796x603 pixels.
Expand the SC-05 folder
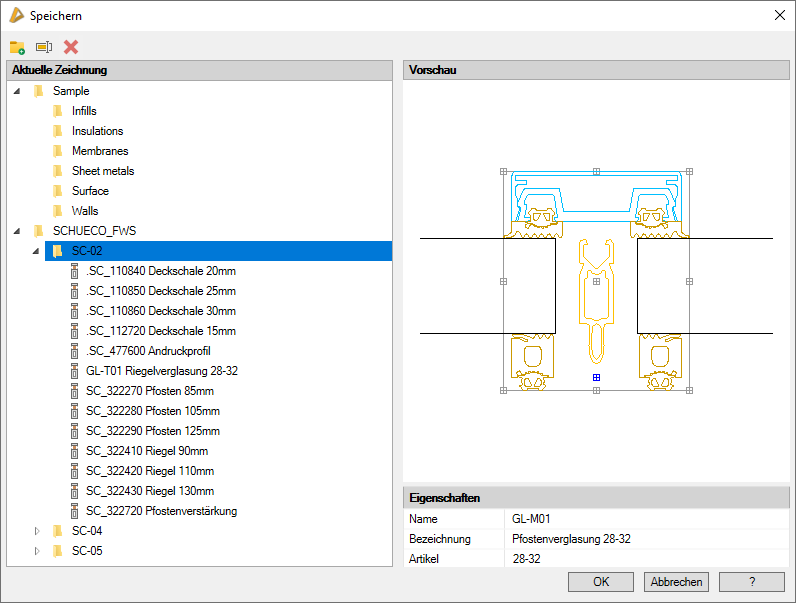click(37, 551)
